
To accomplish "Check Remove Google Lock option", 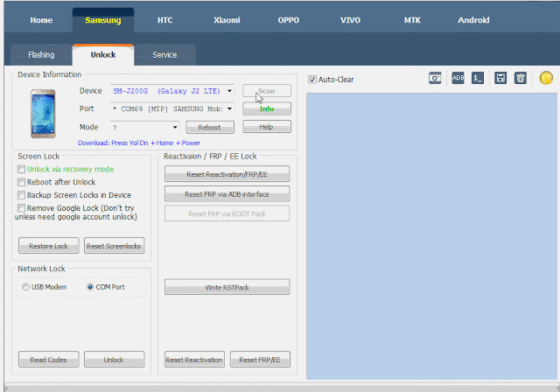I will point(21,207).
